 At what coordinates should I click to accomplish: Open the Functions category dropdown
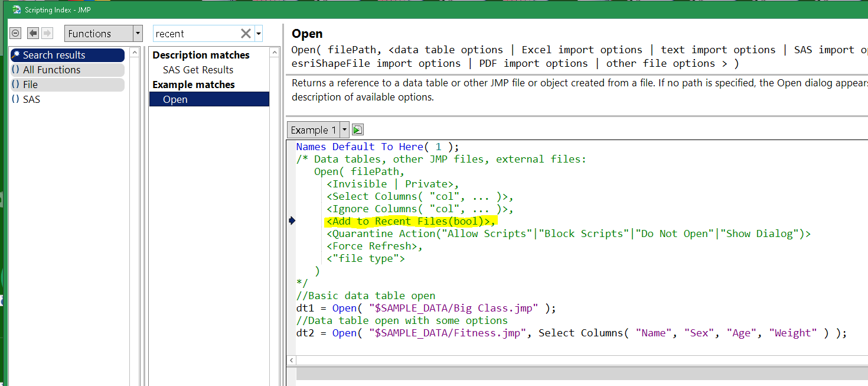click(x=103, y=34)
